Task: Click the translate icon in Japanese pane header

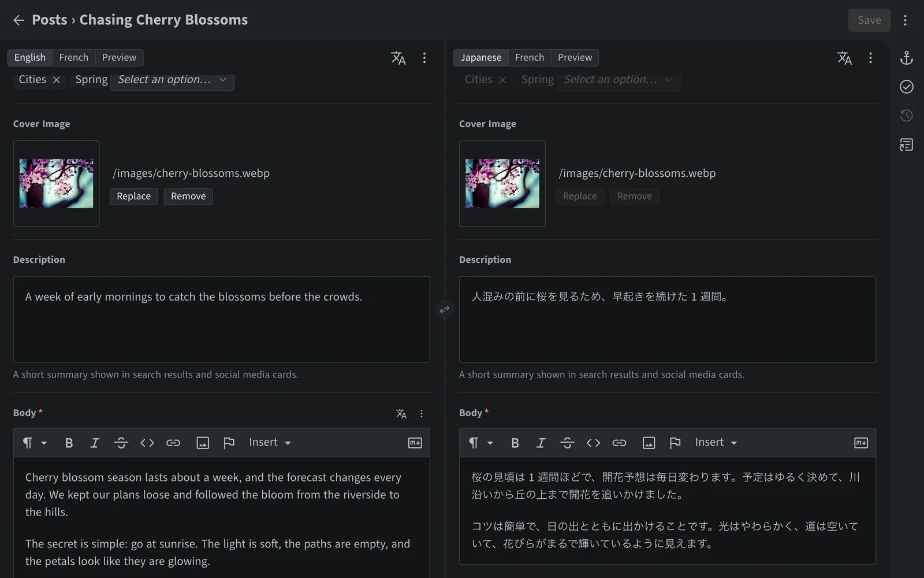Action: [x=844, y=58]
